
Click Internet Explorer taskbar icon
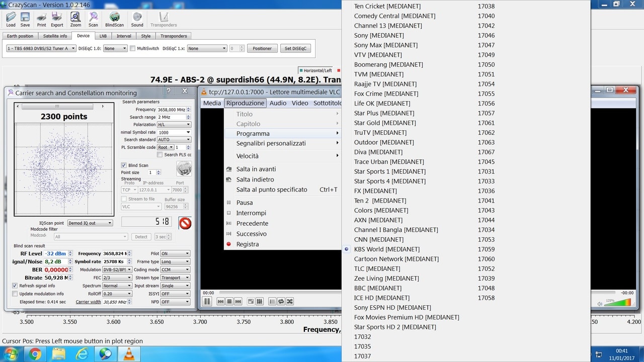pyautogui.click(x=82, y=354)
